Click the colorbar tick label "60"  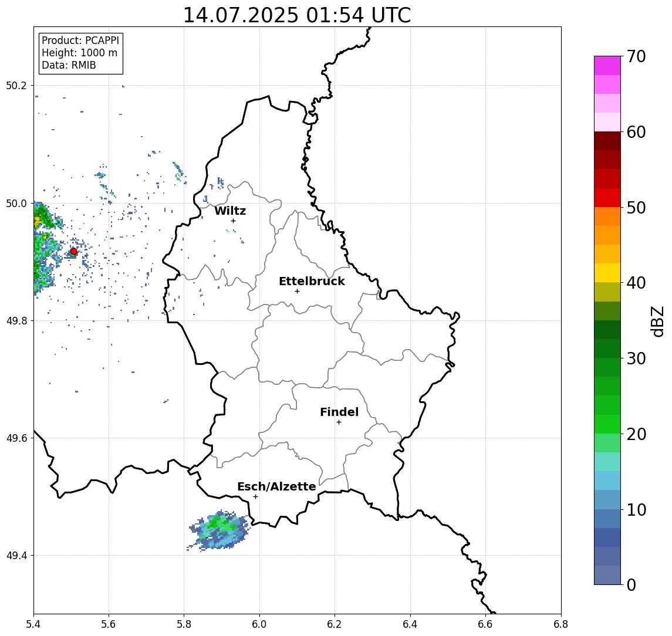click(636, 132)
